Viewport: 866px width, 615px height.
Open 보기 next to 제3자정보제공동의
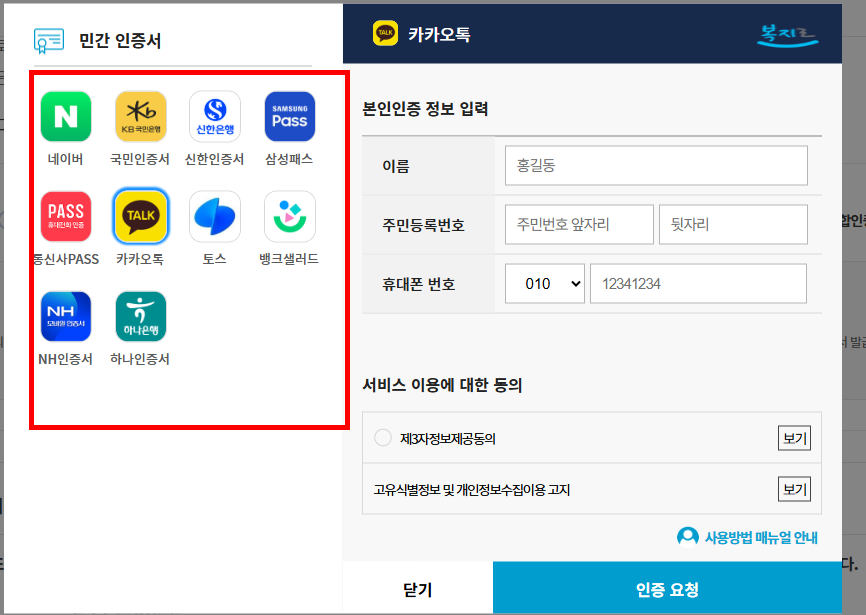(x=793, y=437)
